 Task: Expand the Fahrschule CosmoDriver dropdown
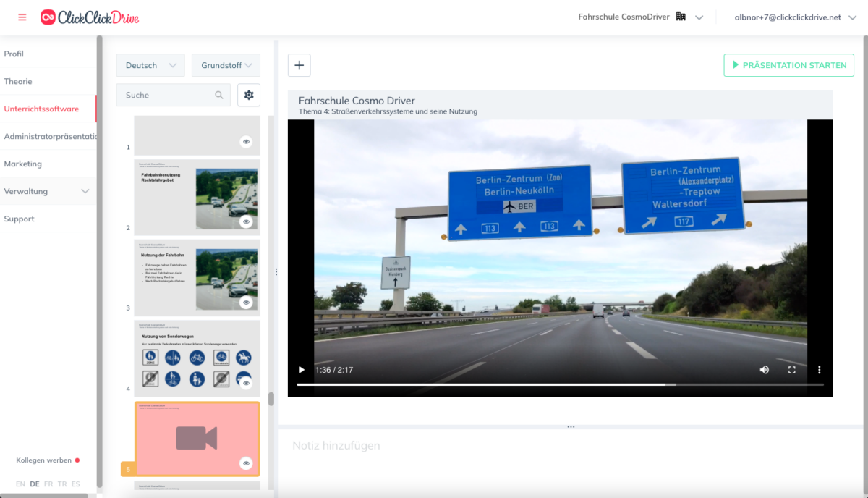(x=699, y=17)
